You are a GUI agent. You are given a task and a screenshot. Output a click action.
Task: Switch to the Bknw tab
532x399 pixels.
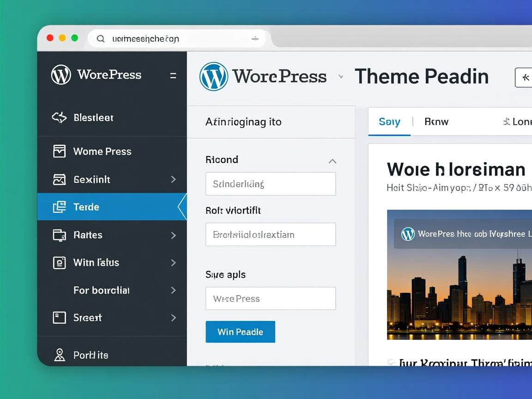click(436, 121)
